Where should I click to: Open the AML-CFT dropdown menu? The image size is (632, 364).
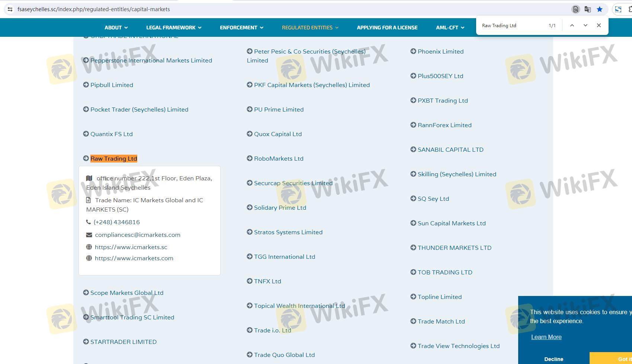(x=450, y=28)
